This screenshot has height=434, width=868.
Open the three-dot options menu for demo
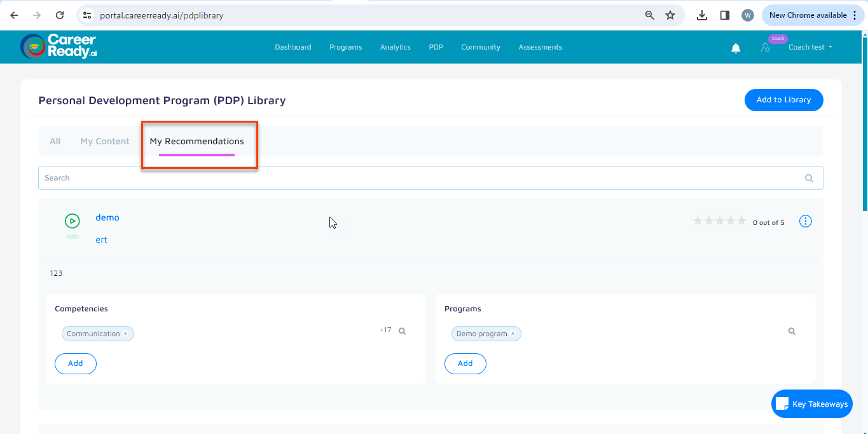click(805, 221)
